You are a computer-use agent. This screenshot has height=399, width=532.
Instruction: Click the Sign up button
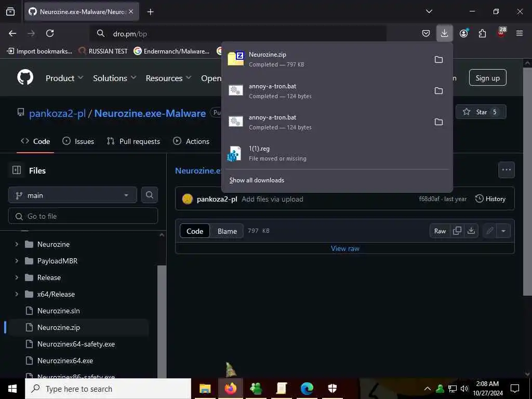(487, 78)
